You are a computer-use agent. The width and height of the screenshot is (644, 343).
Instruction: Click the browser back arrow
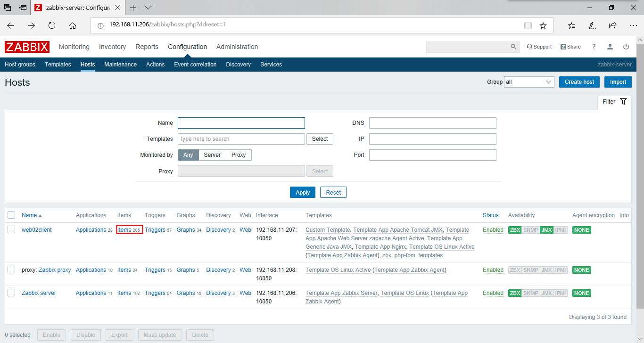[x=10, y=25]
